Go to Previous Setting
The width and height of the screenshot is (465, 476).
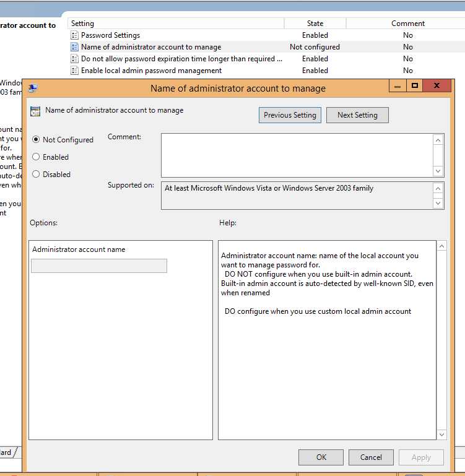(x=290, y=115)
